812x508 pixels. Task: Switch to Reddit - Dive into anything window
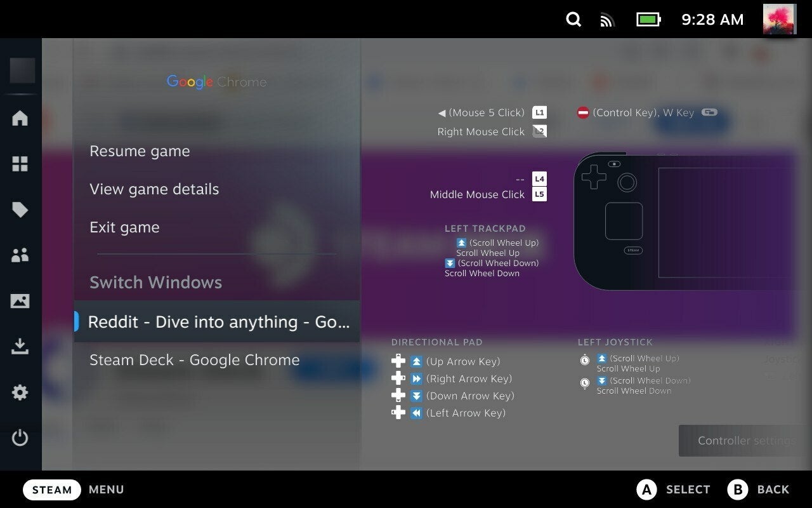tap(217, 322)
